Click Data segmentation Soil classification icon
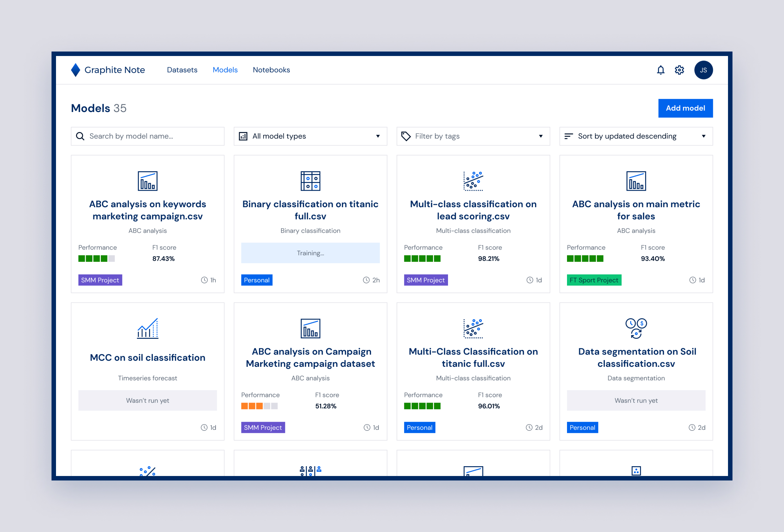The width and height of the screenshot is (784, 532). point(636,328)
